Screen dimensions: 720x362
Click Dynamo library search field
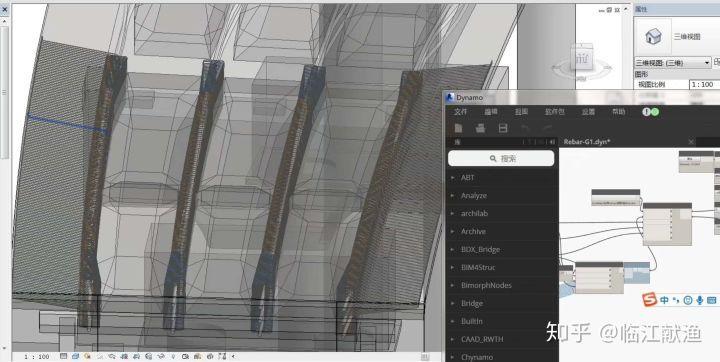pyautogui.click(x=501, y=158)
